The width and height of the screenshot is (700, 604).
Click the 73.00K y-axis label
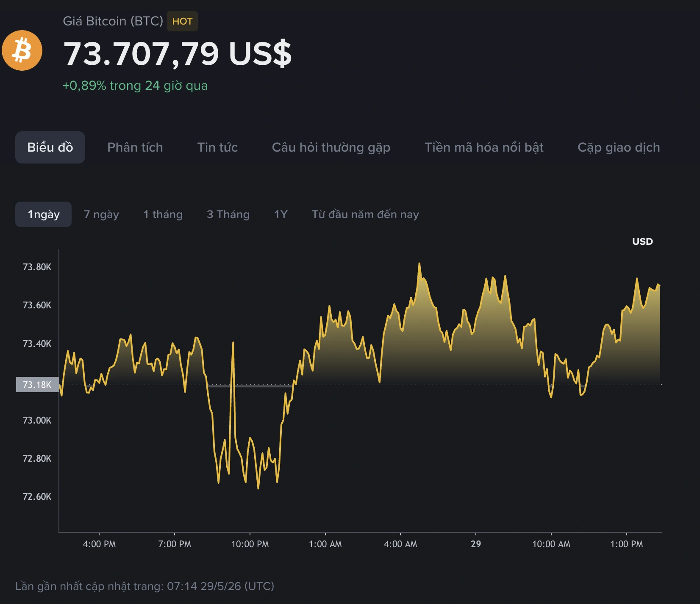(x=37, y=420)
